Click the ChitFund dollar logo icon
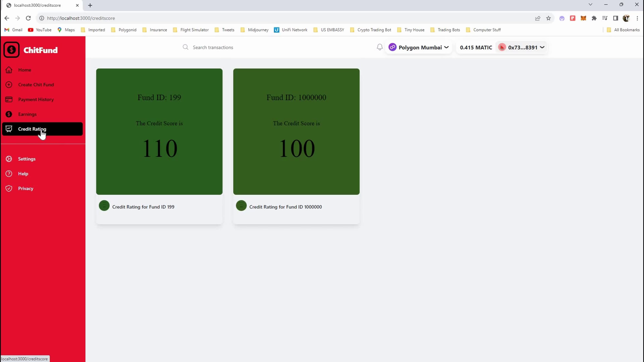 (11, 50)
